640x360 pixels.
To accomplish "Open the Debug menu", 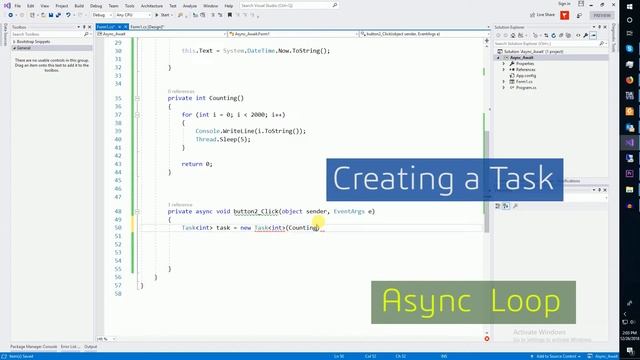I will click(96, 6).
